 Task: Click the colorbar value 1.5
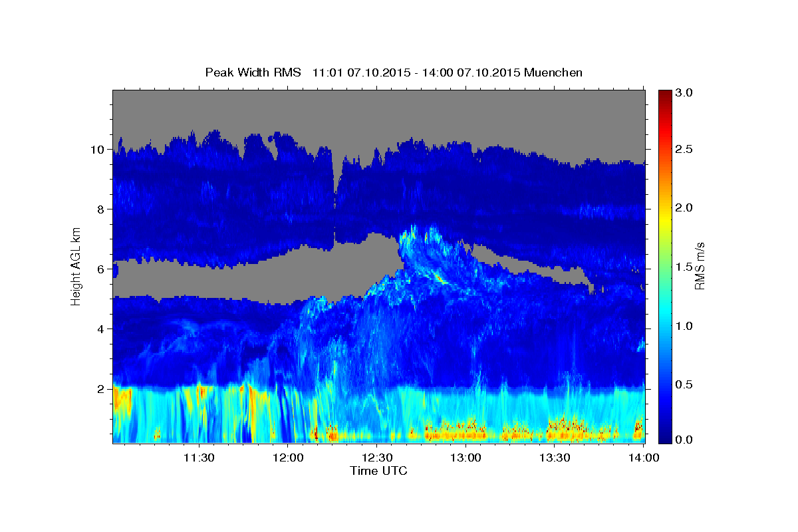[685, 267]
